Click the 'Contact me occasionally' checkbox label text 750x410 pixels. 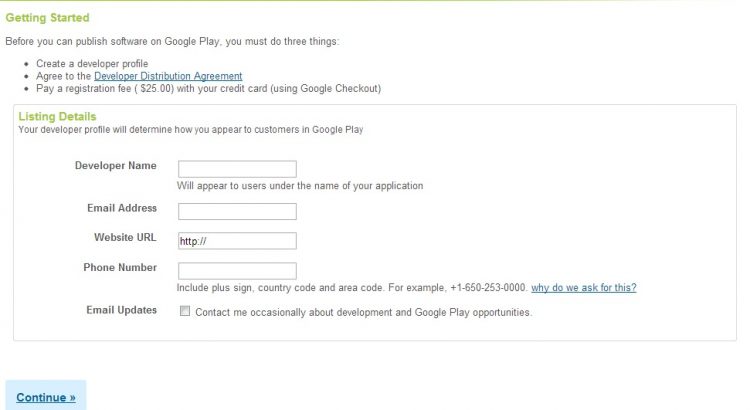[x=363, y=312]
